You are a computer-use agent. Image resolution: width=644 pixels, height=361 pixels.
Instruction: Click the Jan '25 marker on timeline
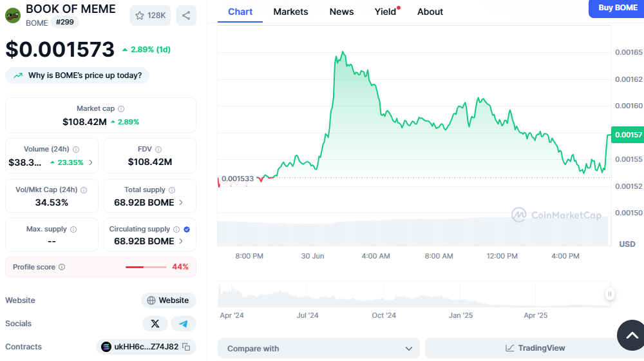pos(460,315)
